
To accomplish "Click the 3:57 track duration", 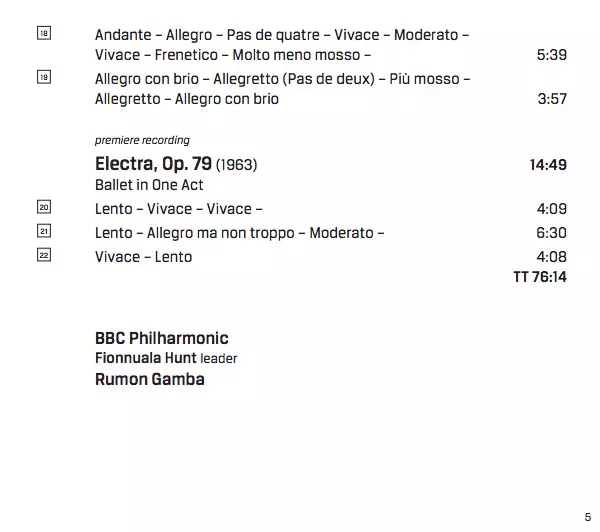I will point(551,99).
